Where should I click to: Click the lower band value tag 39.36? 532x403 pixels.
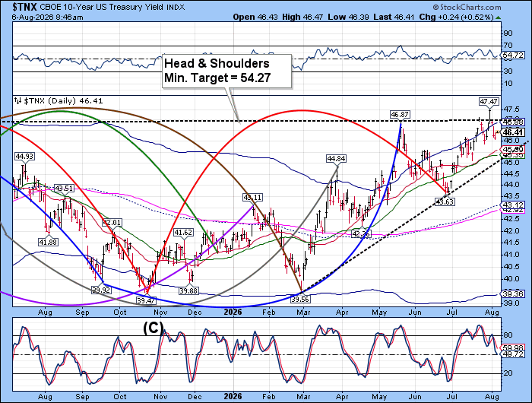coord(513,294)
